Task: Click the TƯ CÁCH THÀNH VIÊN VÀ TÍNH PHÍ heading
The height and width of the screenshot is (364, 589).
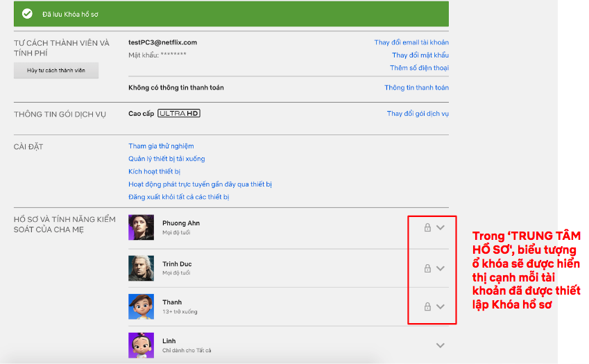Action: [62, 48]
